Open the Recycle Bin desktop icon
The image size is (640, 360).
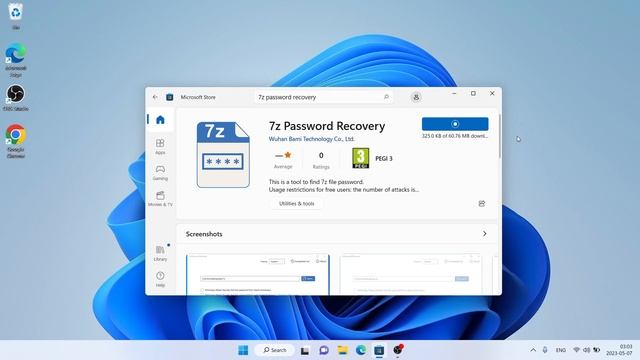[16, 16]
